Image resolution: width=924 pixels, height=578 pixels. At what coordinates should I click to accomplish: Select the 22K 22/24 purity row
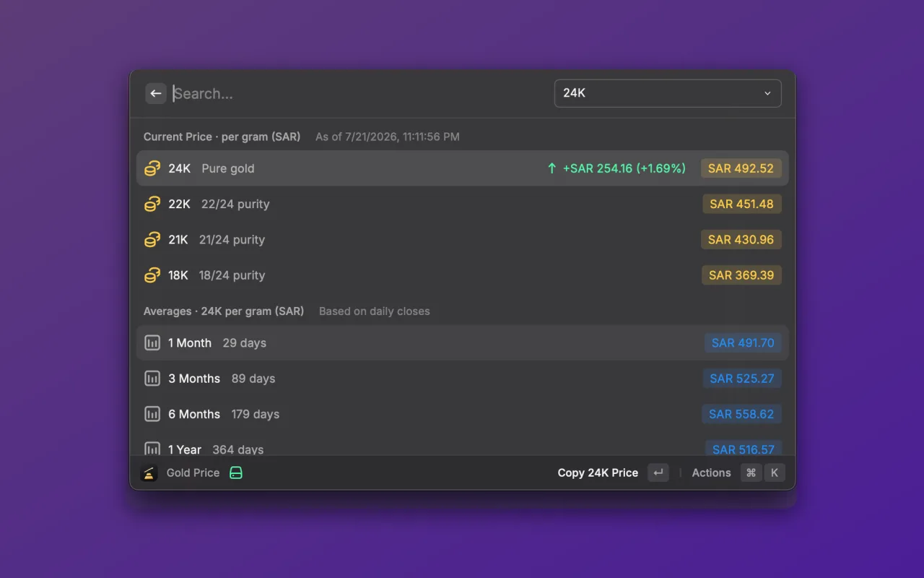(x=463, y=204)
